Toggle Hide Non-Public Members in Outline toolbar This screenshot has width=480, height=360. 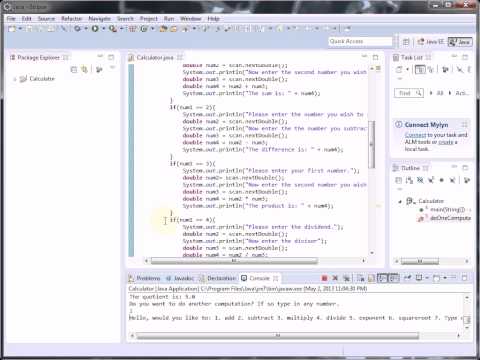point(441,180)
